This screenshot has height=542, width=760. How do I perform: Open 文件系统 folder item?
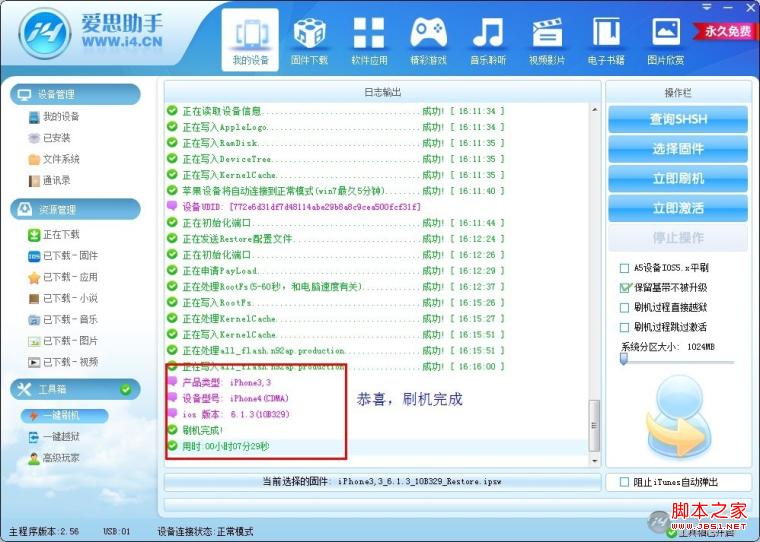[x=54, y=159]
